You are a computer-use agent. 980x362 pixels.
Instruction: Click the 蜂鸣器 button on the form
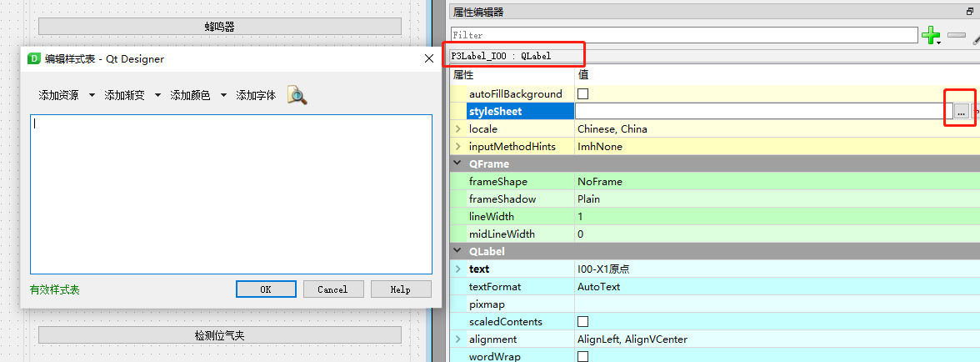(219, 26)
